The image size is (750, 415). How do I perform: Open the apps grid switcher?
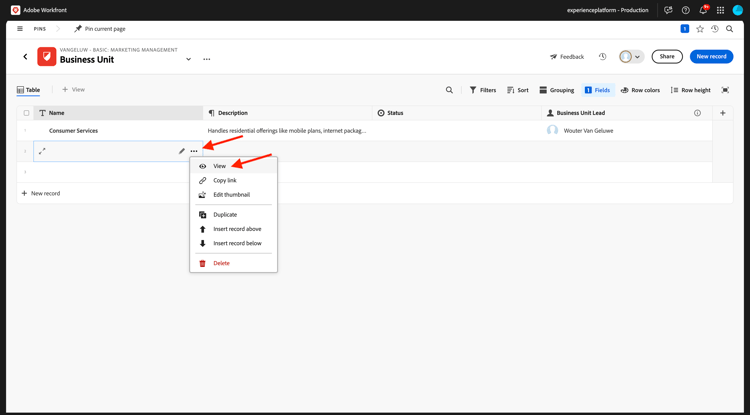pos(720,10)
